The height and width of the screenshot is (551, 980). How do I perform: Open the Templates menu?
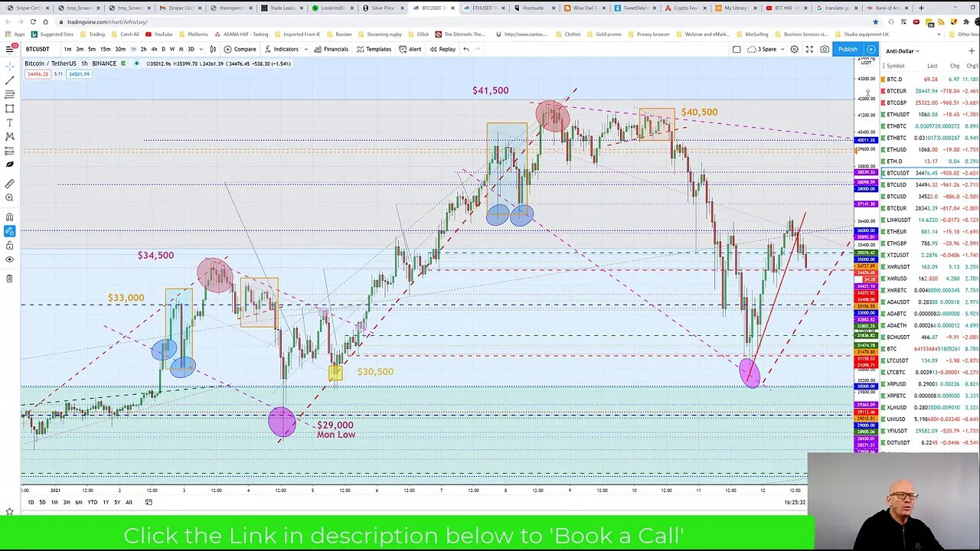pyautogui.click(x=374, y=49)
